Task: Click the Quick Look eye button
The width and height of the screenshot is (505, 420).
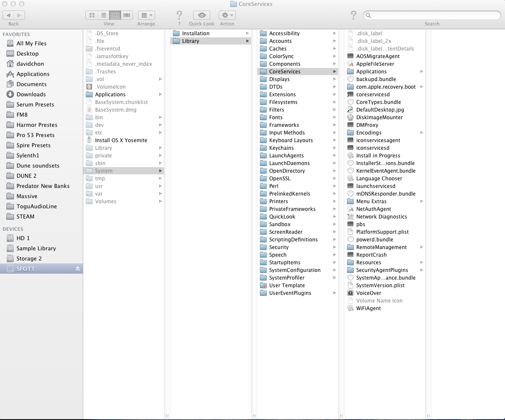Action: [x=202, y=15]
